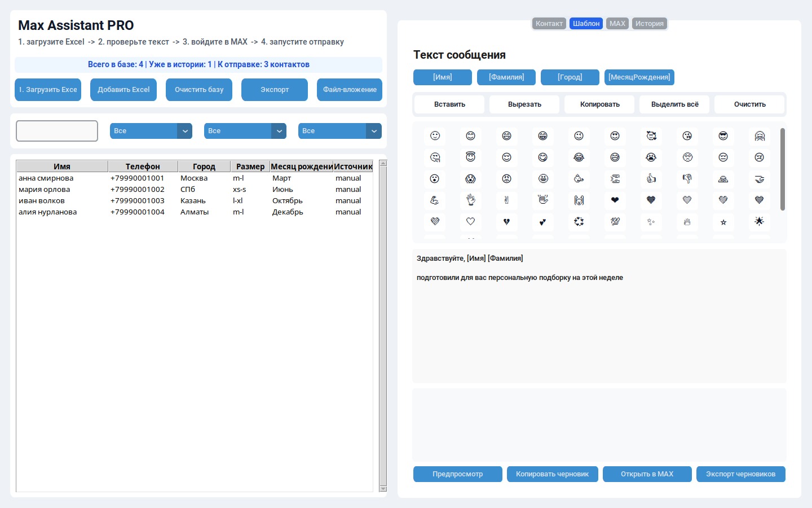Insert the angel halo face emoji
This screenshot has height=508, width=812.
click(x=471, y=157)
